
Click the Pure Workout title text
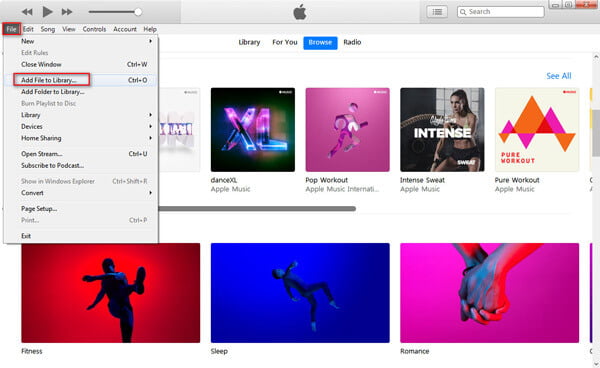point(517,180)
